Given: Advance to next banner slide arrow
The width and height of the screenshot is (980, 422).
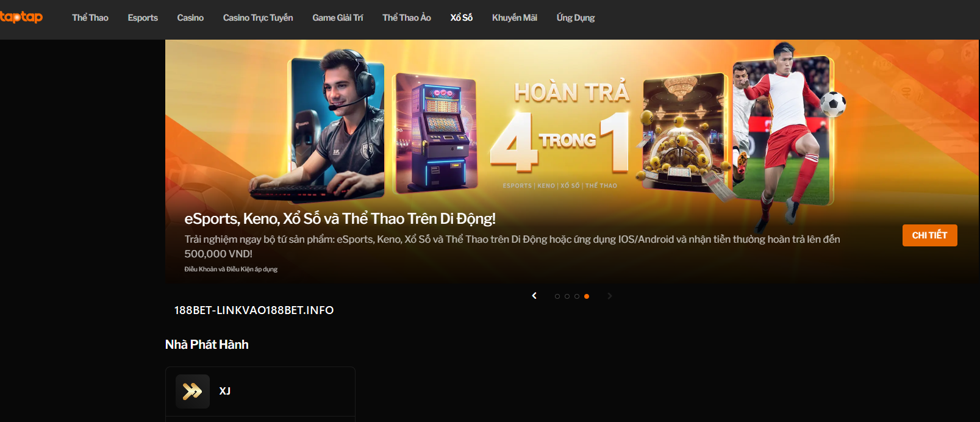Looking at the screenshot, I should click(x=609, y=296).
